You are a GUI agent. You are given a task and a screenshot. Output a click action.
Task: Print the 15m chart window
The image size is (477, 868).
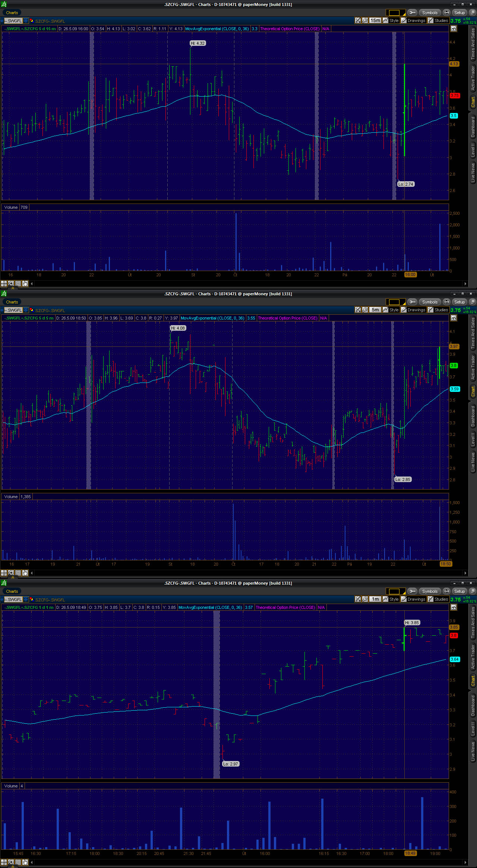[446, 13]
